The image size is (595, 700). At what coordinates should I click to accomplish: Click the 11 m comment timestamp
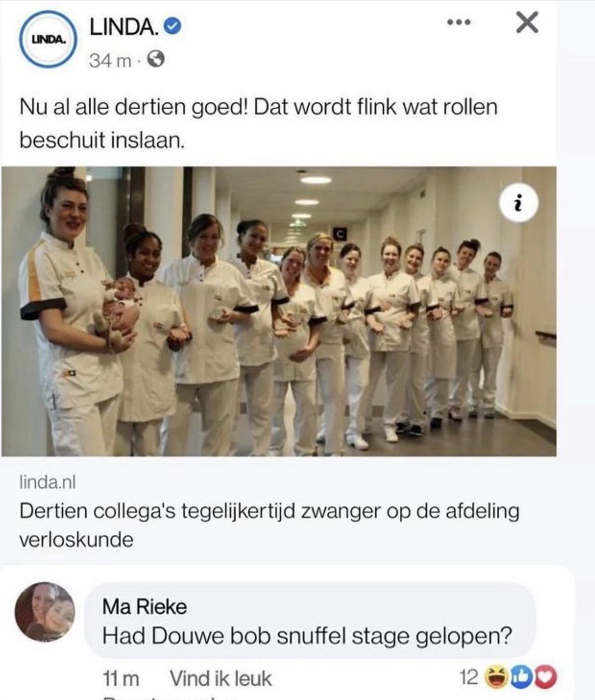pyautogui.click(x=121, y=678)
